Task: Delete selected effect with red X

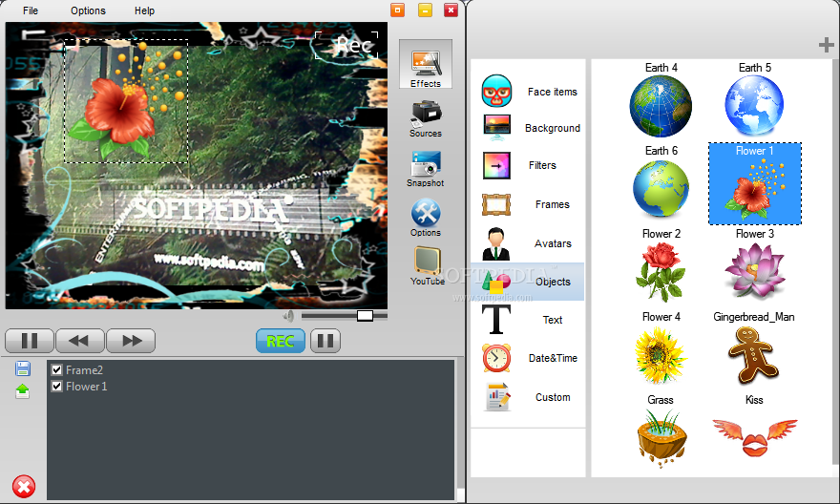Action: [24, 487]
